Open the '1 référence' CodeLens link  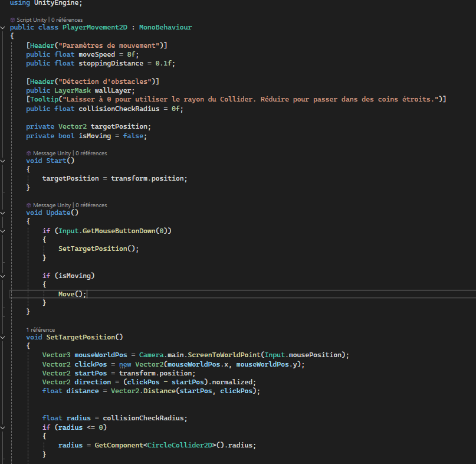click(x=40, y=329)
